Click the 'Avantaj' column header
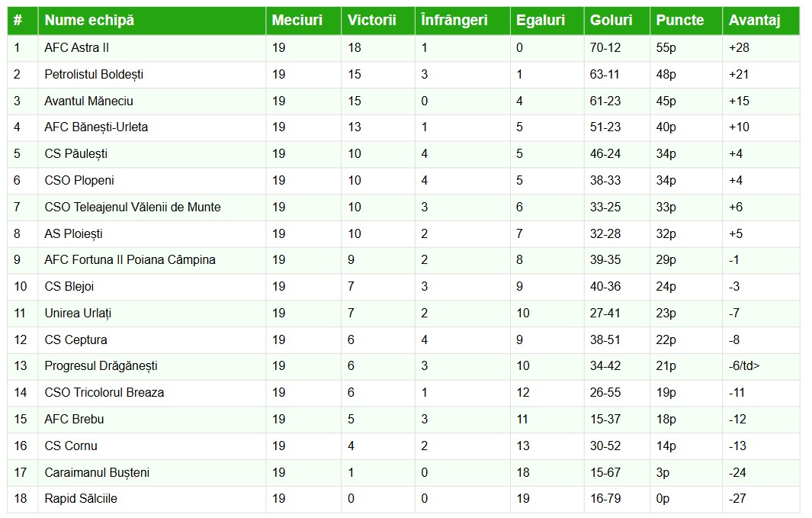Viewport: 812px width, 518px height. coord(754,21)
